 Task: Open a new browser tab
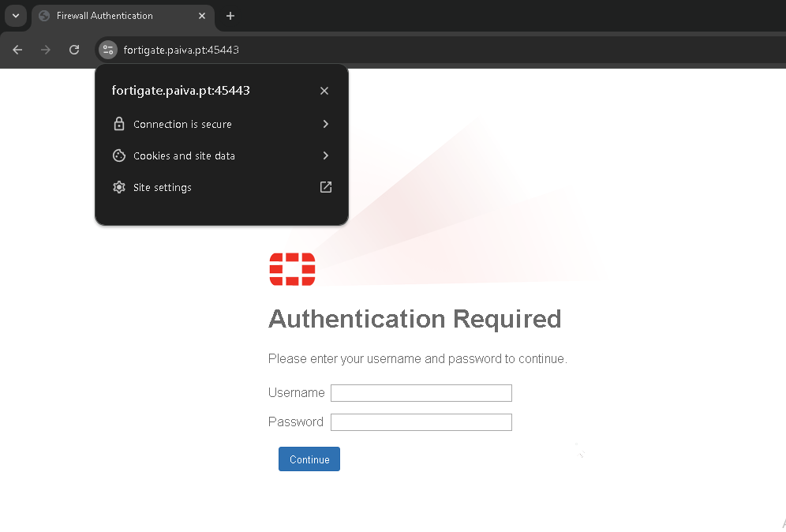coord(230,16)
